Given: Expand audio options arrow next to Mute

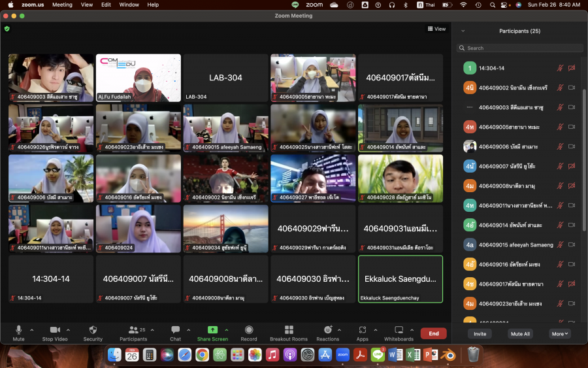Looking at the screenshot, I should (32, 330).
